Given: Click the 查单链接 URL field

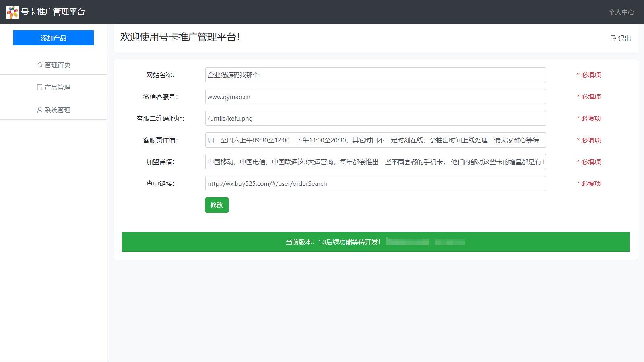Looking at the screenshot, I should pos(375,183).
